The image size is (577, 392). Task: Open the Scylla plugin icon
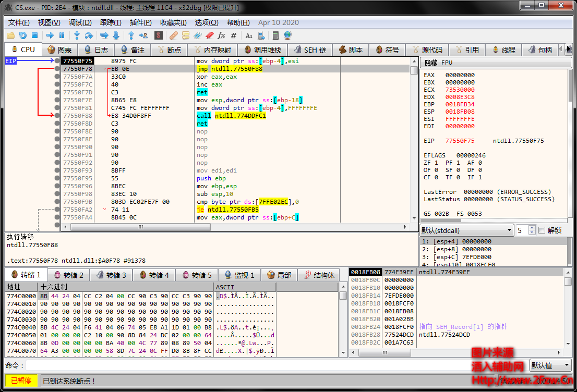click(159, 35)
